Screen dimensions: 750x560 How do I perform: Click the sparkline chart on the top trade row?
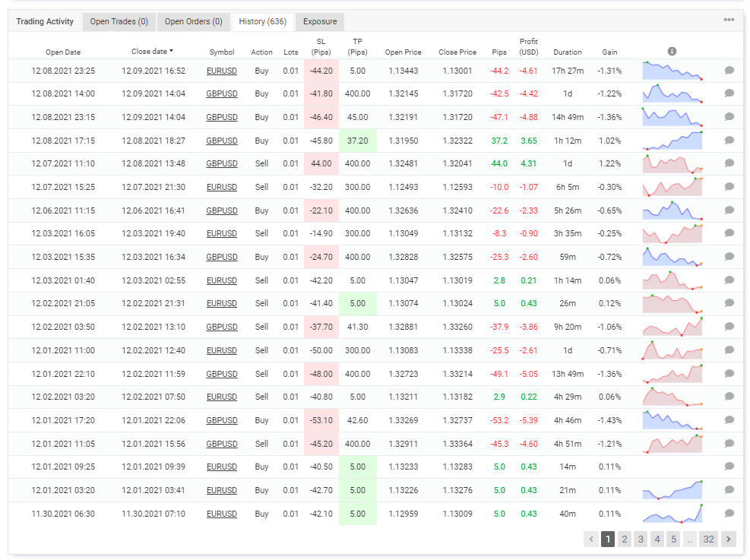(x=672, y=70)
